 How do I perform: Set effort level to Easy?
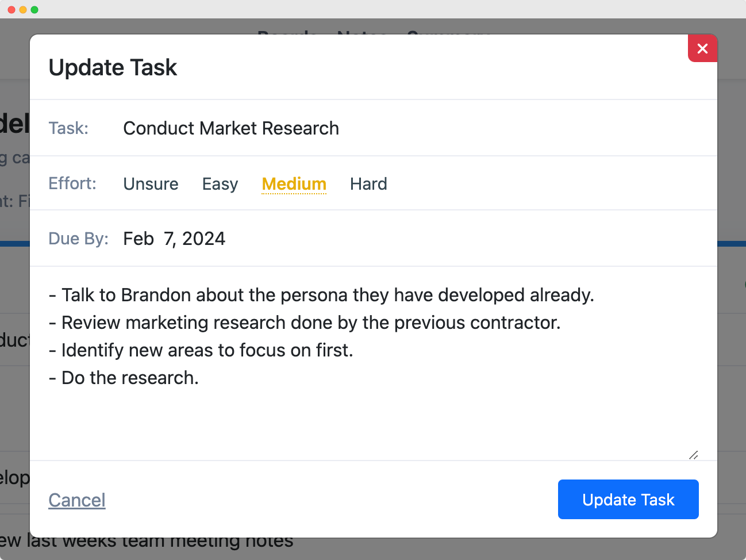point(220,184)
